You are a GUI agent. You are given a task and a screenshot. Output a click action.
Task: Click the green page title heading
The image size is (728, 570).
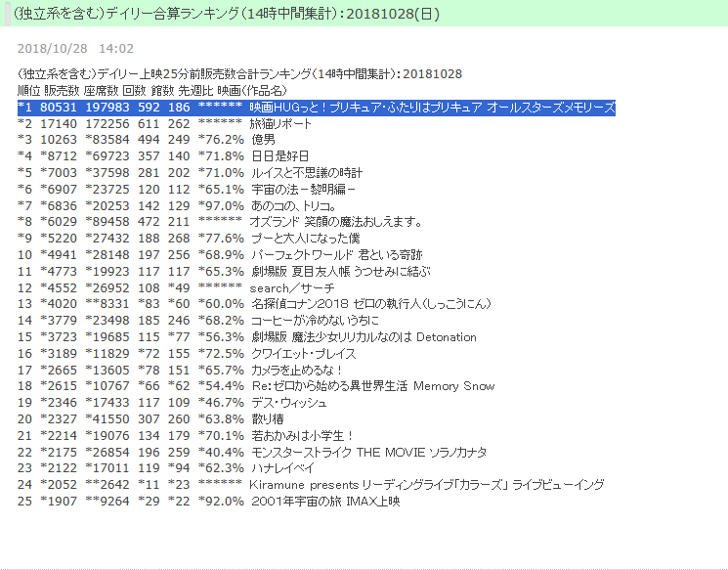click(x=226, y=14)
